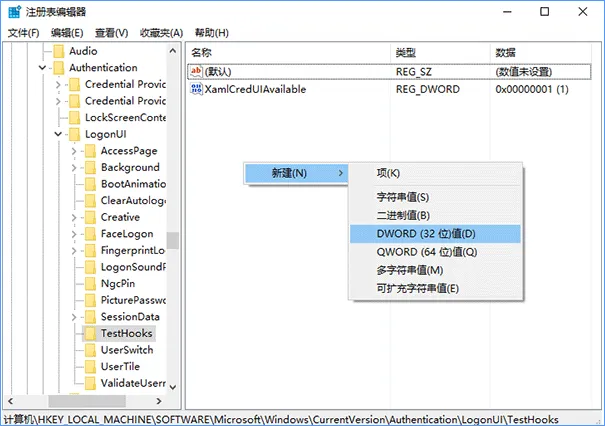Click the 类型 column header
Image resolution: width=605 pixels, height=426 pixels.
click(441, 52)
